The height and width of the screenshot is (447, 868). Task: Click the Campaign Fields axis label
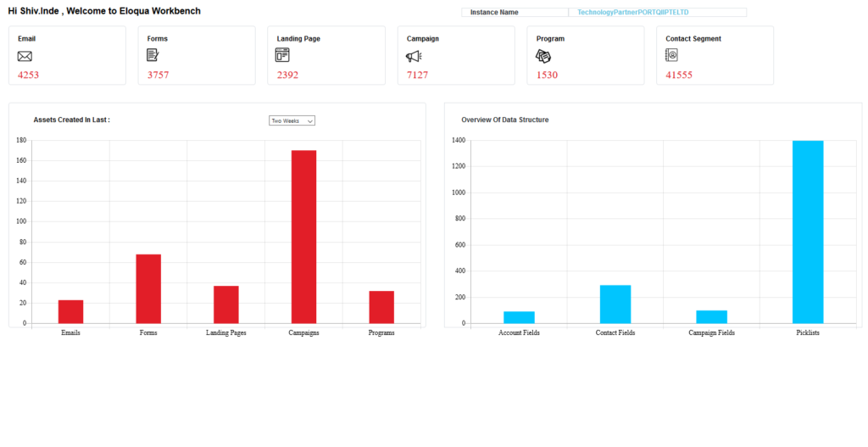pyautogui.click(x=712, y=332)
